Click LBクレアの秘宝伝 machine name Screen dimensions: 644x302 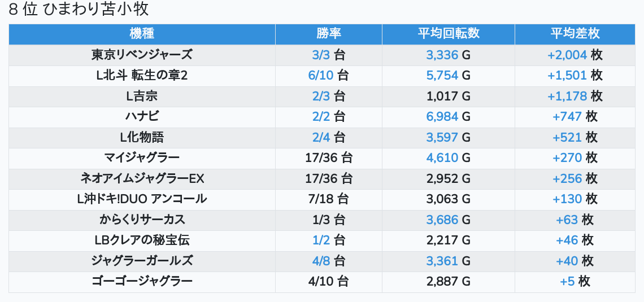tap(142, 240)
